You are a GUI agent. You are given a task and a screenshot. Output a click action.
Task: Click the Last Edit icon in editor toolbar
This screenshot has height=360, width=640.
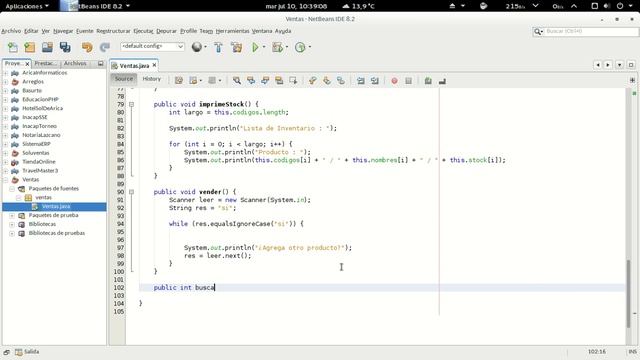click(179, 80)
